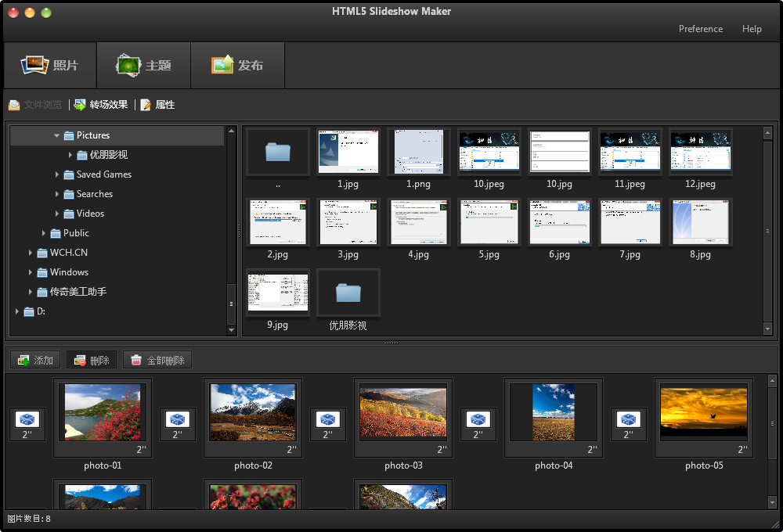The width and height of the screenshot is (783, 532).
Task: Click the Help link
Action: 752,28
